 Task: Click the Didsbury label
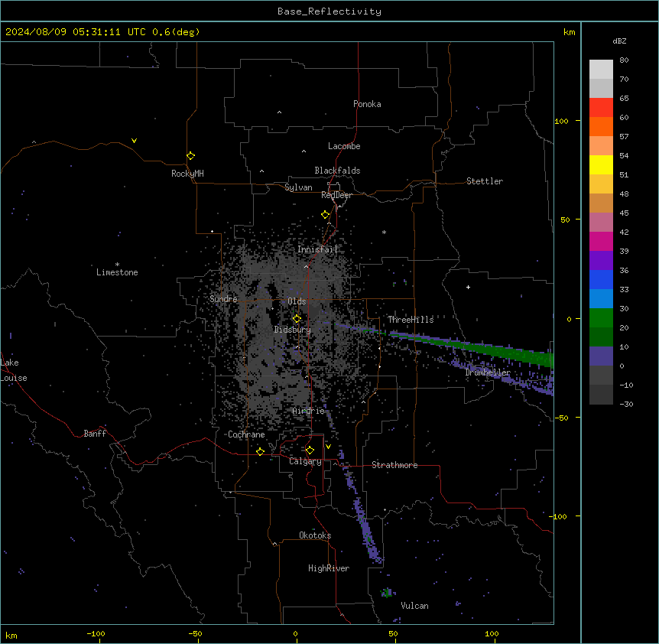293,330
